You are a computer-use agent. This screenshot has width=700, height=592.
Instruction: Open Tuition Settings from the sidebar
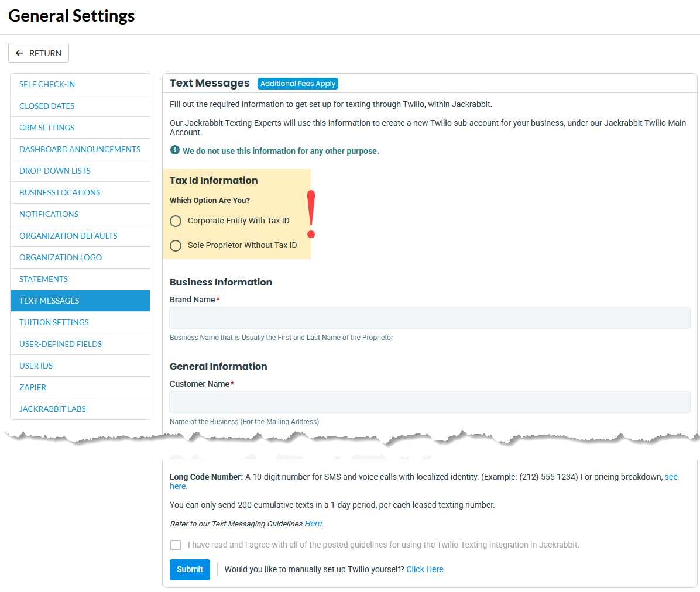54,322
